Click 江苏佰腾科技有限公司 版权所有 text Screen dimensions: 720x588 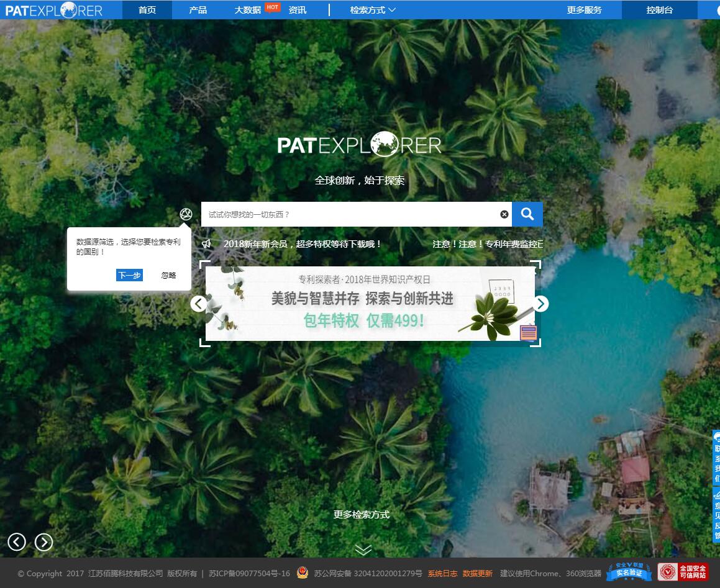point(143,573)
